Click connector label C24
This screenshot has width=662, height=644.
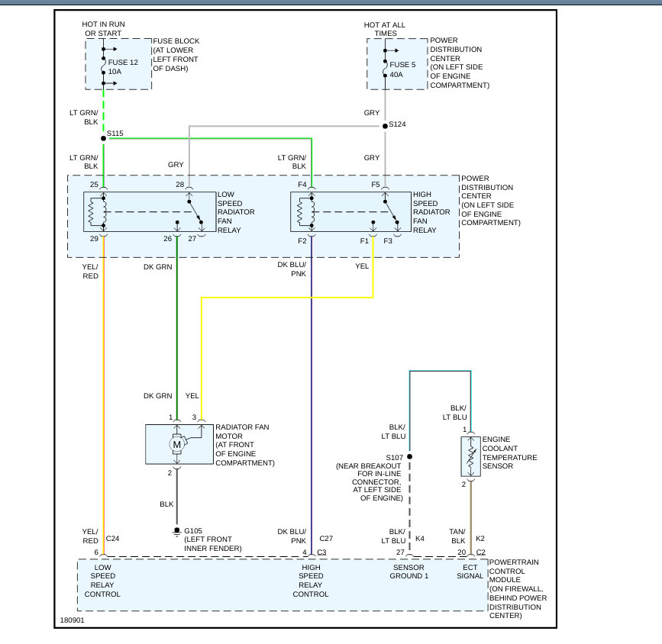(112, 539)
